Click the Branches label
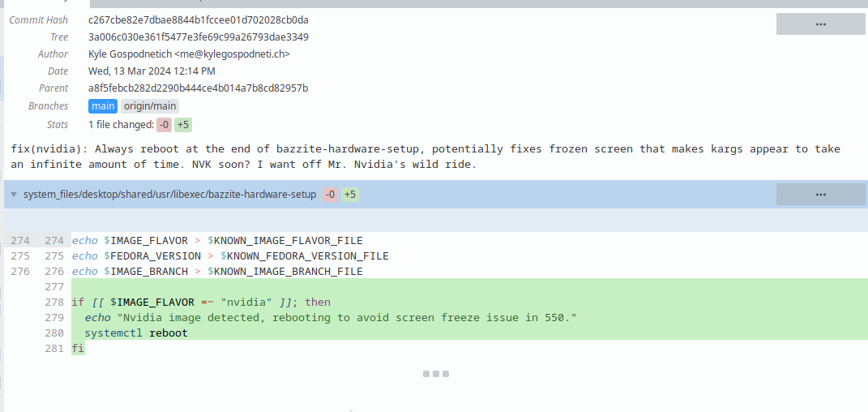This screenshot has width=868, height=412. pyautogui.click(x=48, y=105)
